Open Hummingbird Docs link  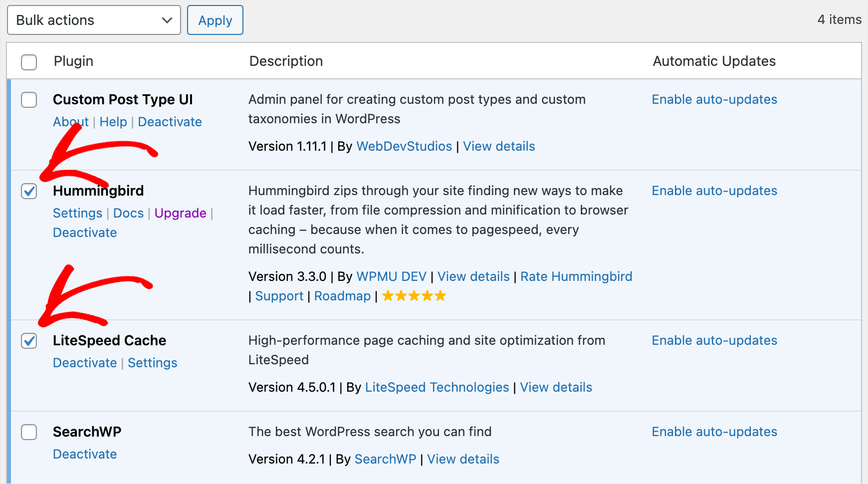click(x=128, y=213)
